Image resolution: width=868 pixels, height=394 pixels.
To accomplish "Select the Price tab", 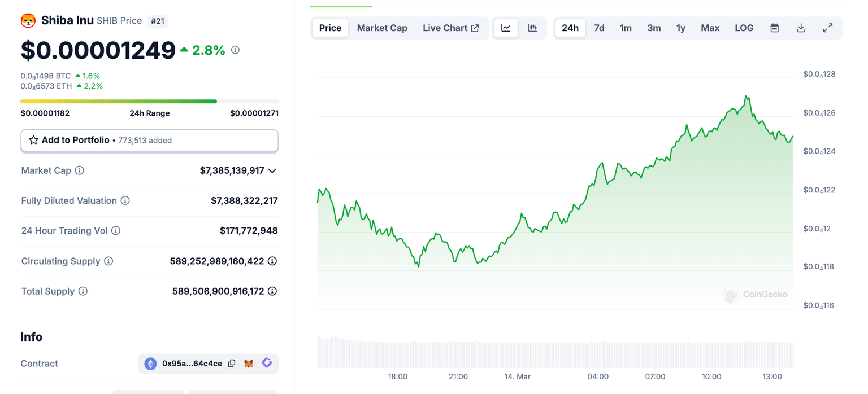I will [x=330, y=28].
